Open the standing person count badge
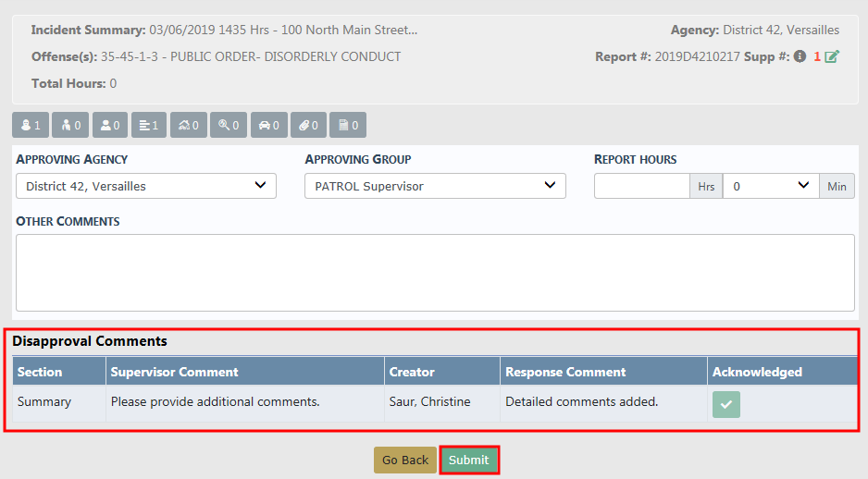Viewport: 868px width, 479px height. tap(70, 125)
